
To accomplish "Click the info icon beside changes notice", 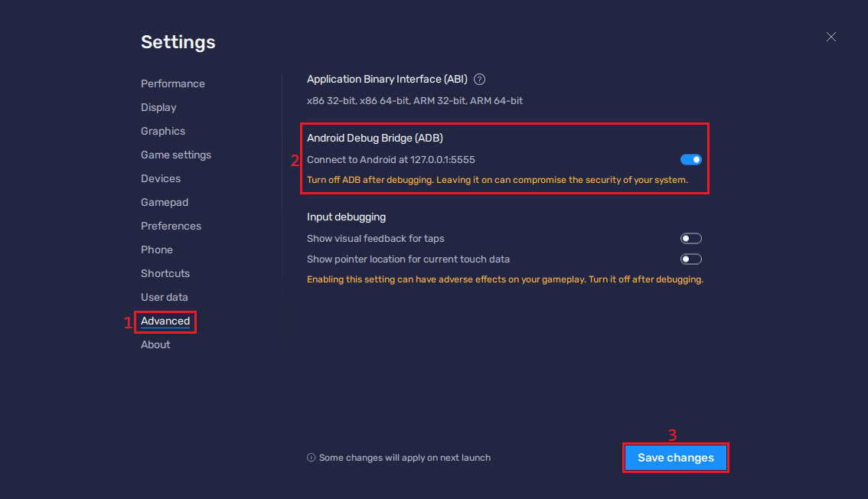I will tap(311, 458).
